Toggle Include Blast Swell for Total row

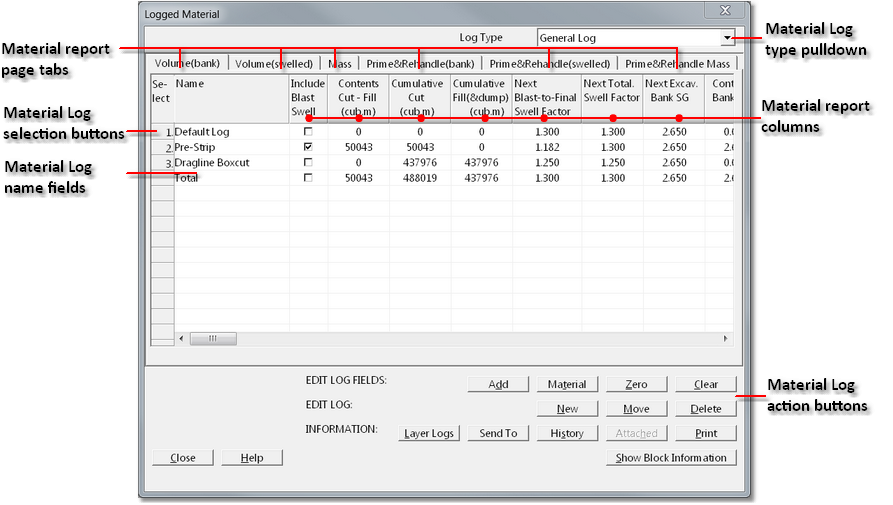pyautogui.click(x=308, y=178)
